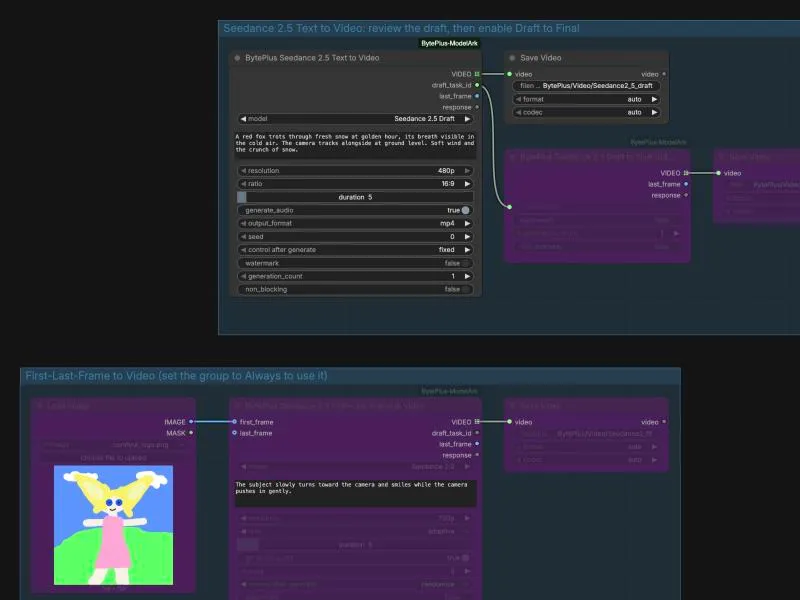Click the BytePlus-ModelArk badge above Text to Video node
Image resolution: width=800 pixels, height=600 pixels.
point(449,43)
